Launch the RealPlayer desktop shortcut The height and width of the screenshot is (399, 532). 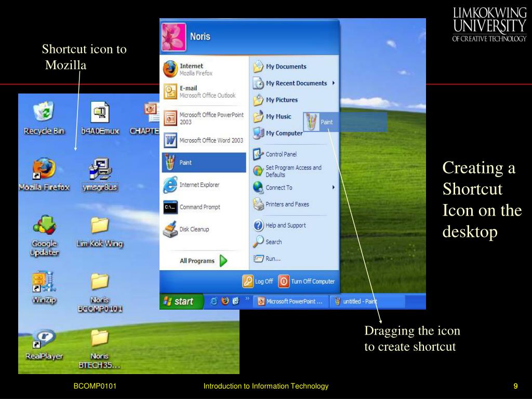(x=44, y=344)
